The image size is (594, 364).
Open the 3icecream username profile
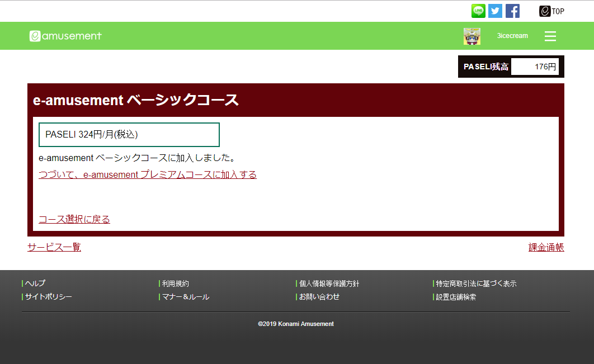click(x=512, y=36)
